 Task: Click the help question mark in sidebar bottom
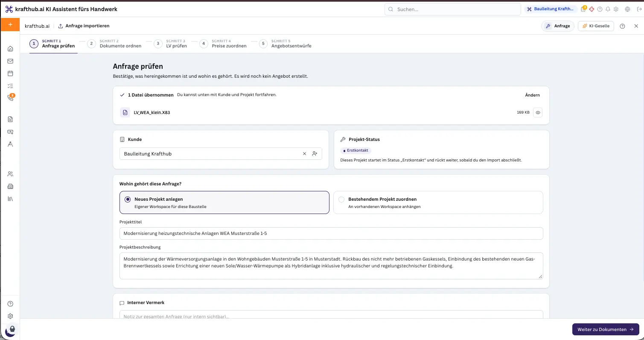pyautogui.click(x=10, y=304)
